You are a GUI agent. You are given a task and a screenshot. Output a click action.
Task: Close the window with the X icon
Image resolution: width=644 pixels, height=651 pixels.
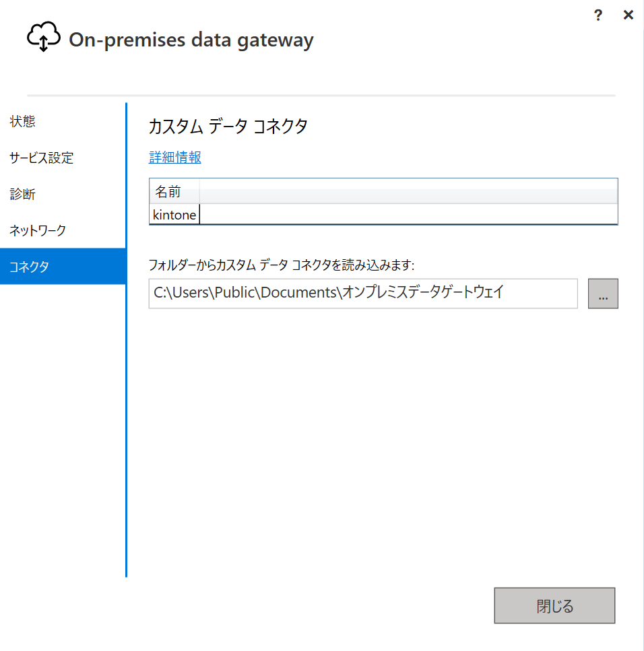pos(628,15)
